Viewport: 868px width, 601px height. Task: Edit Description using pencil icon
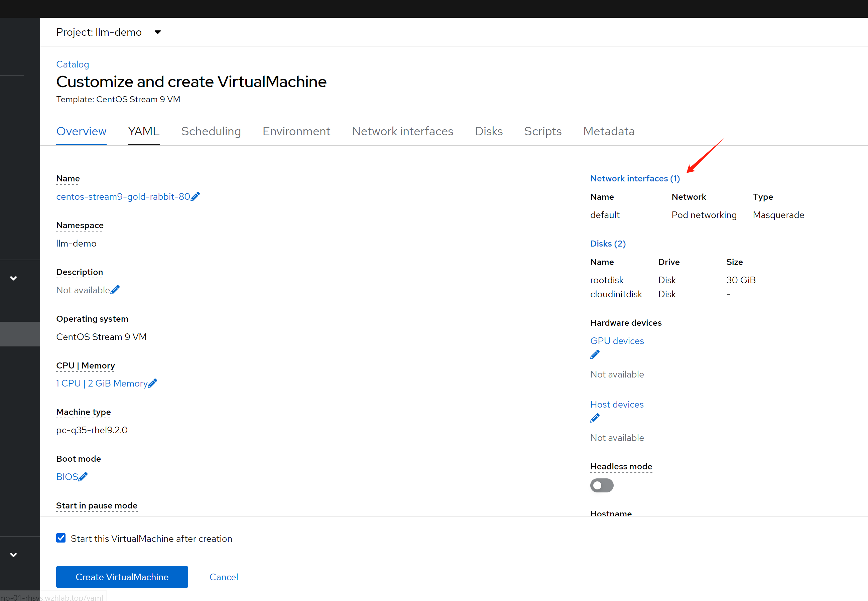point(115,290)
